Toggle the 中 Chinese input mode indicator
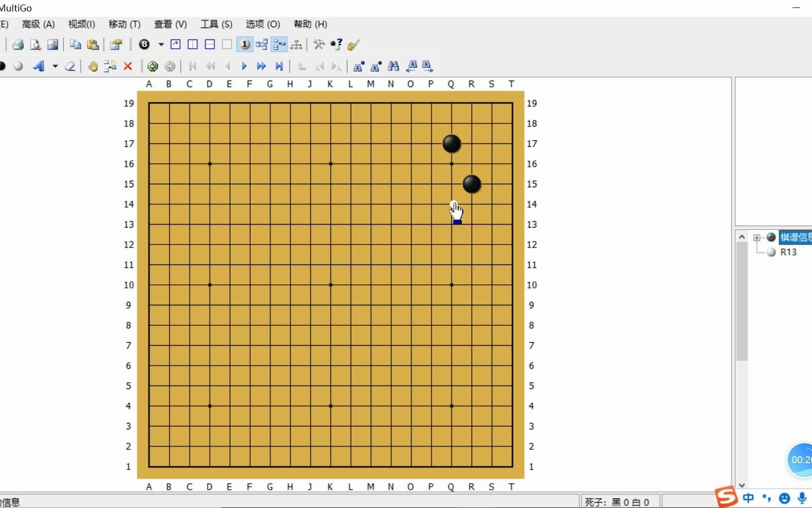This screenshot has width=812, height=508. tap(748, 498)
